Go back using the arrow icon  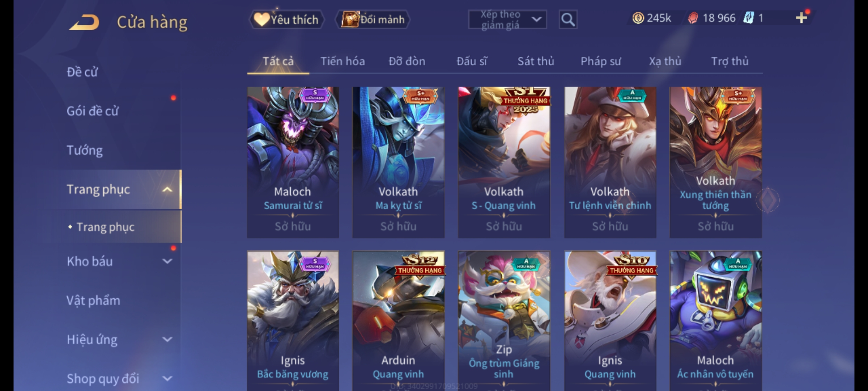pyautogui.click(x=84, y=22)
